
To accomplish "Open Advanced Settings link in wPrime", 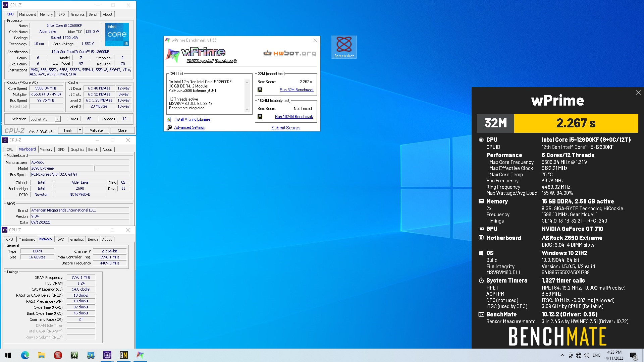I will 189,127.
